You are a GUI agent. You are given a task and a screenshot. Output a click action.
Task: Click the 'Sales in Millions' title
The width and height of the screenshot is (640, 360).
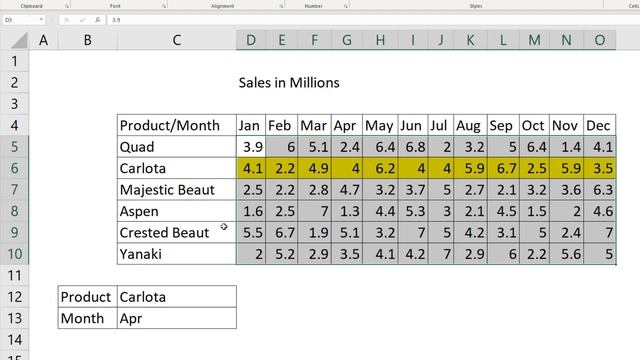click(x=289, y=82)
